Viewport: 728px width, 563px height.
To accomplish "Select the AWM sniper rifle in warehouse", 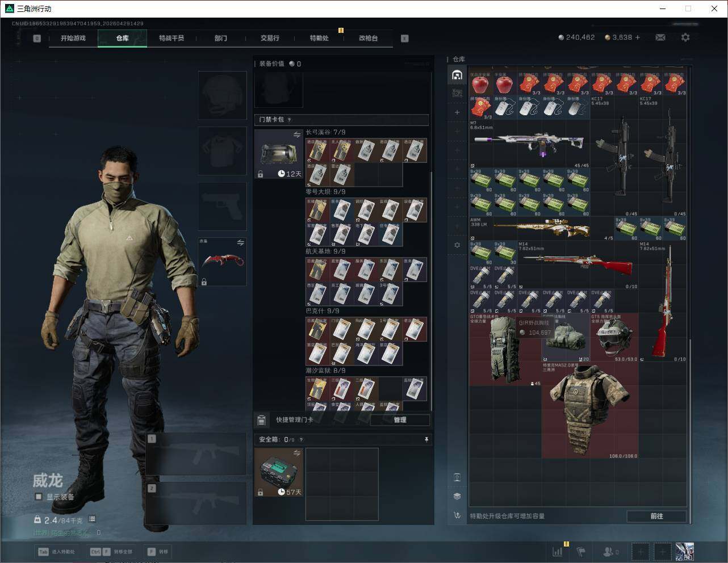I will (x=542, y=228).
